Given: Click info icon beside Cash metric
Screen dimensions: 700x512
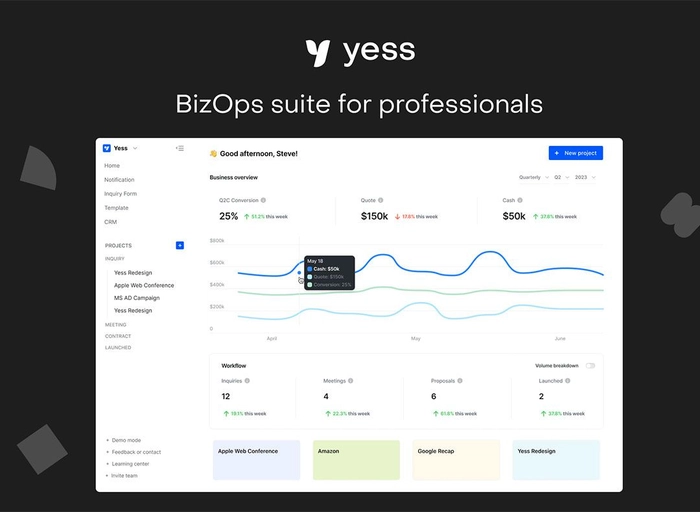Looking at the screenshot, I should click(523, 200).
